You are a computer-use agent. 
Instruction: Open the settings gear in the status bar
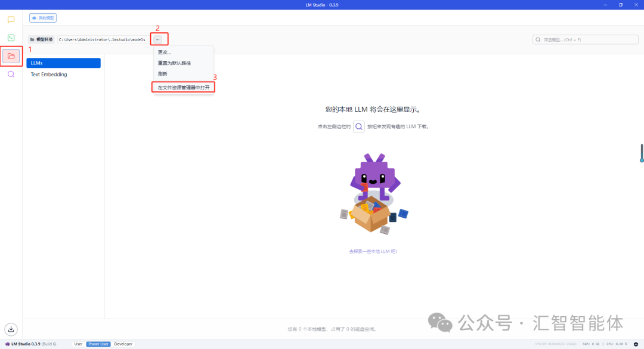tap(636, 344)
